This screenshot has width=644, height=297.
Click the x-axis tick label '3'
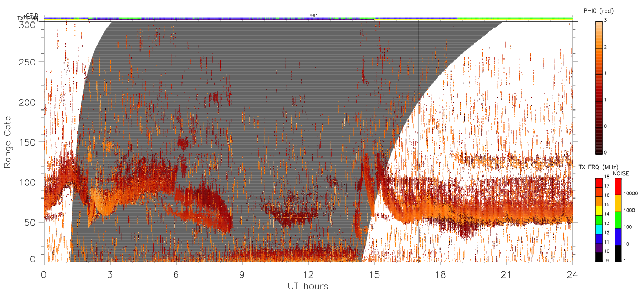tap(110, 274)
